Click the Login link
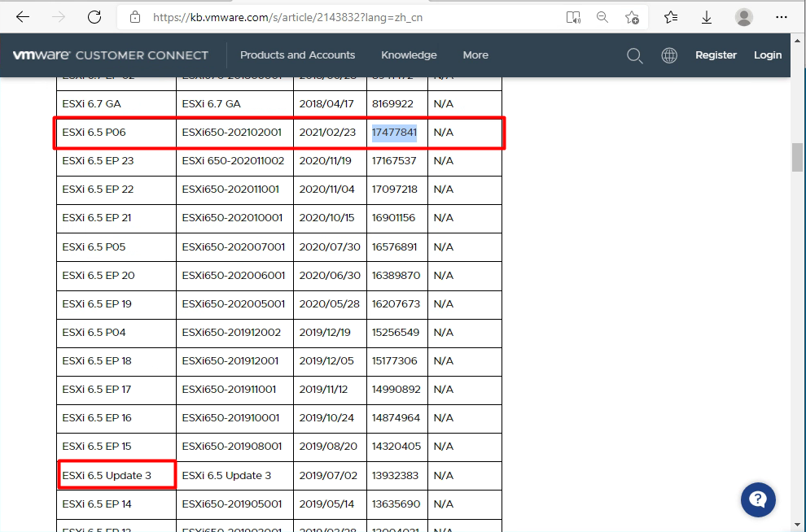 [x=768, y=55]
